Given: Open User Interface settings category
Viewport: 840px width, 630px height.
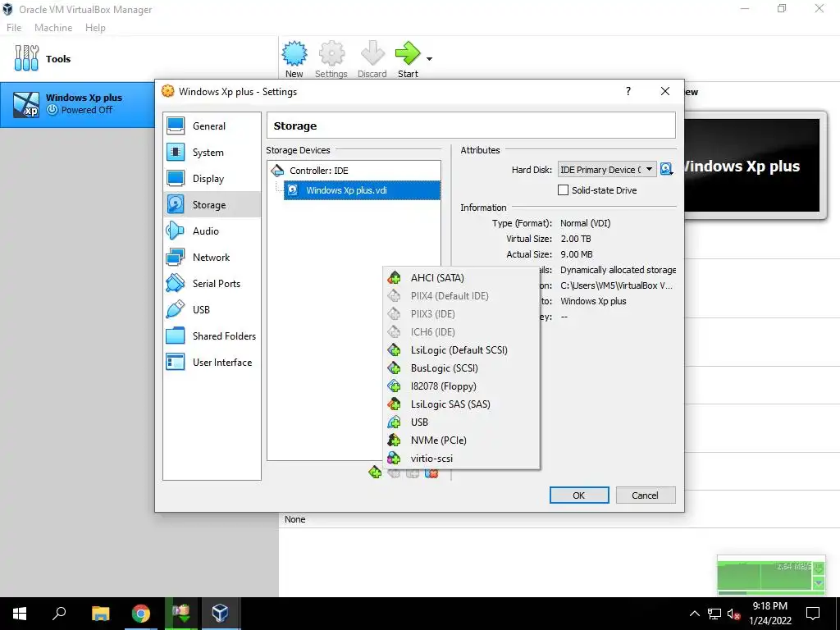Looking at the screenshot, I should (x=212, y=362).
